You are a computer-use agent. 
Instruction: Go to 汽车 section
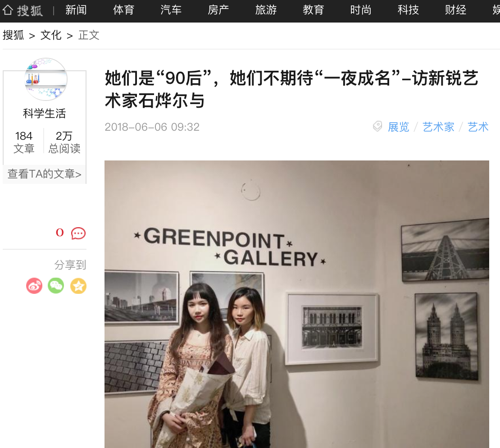click(171, 10)
